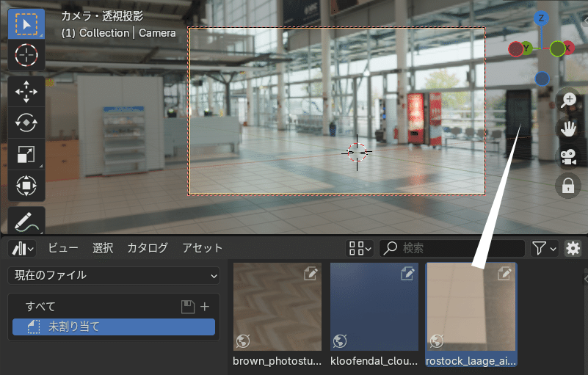
Task: Select the Scale tool
Action: pyautogui.click(x=26, y=154)
